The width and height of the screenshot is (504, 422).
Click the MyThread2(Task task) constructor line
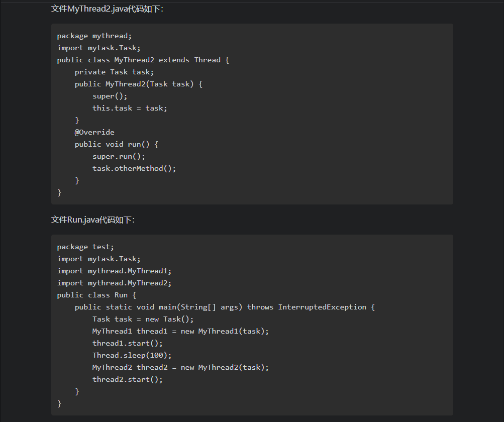(138, 84)
